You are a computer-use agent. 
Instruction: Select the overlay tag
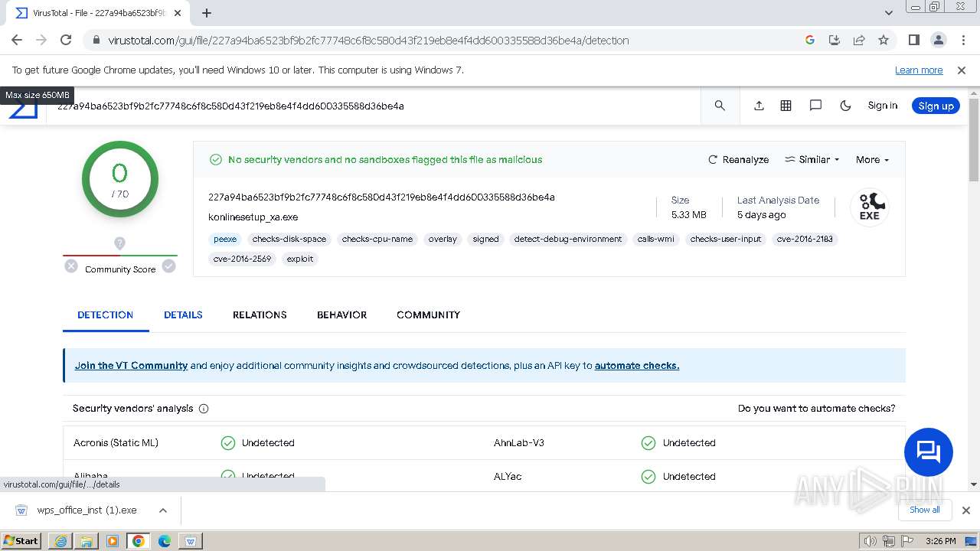443,239
